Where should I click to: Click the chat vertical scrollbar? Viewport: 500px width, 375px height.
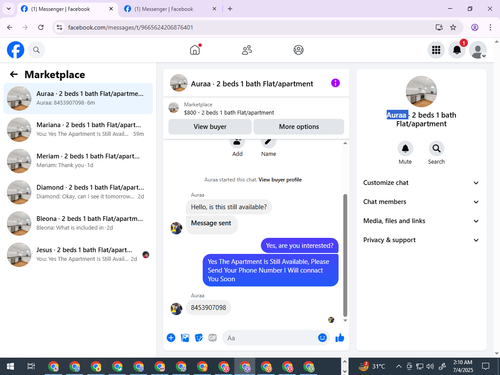[345, 255]
